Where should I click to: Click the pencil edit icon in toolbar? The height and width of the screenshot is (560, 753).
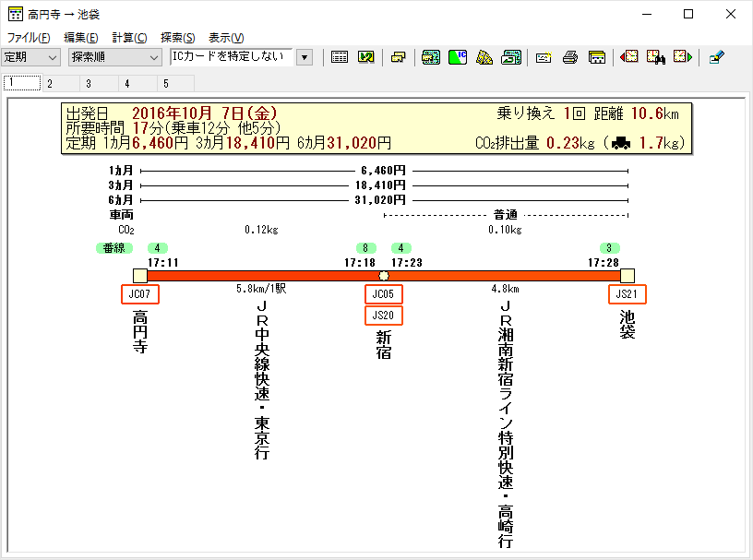pos(717,57)
